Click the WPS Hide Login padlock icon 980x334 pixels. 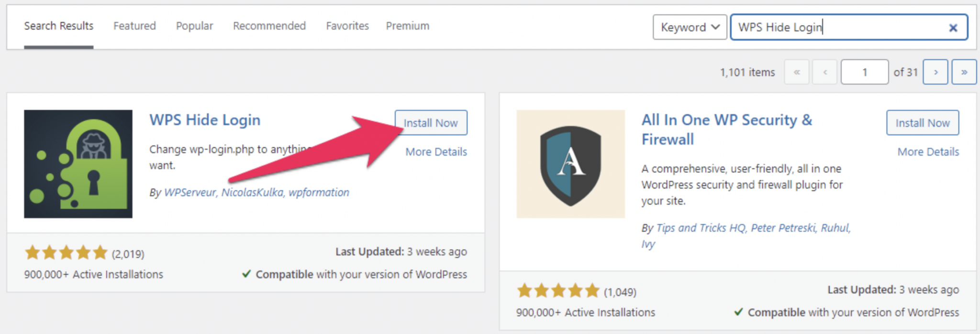pyautogui.click(x=78, y=164)
